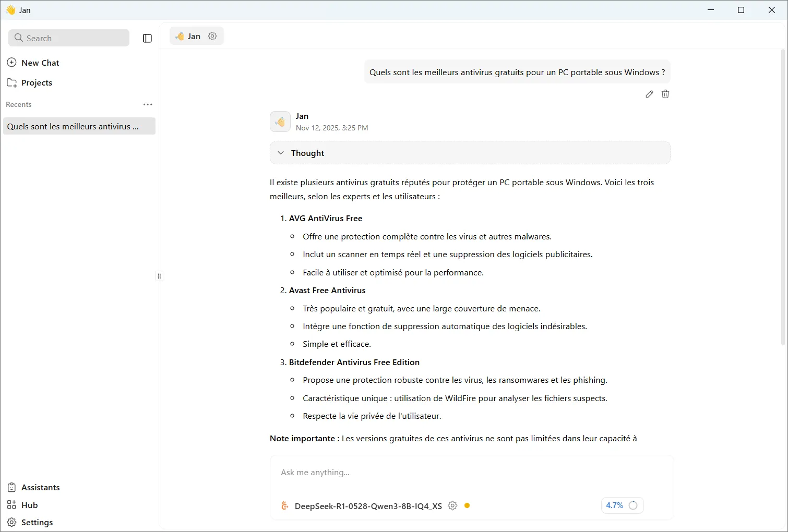Image resolution: width=788 pixels, height=532 pixels.
Task: Delete the user message via trash icon
Action: [x=665, y=94]
